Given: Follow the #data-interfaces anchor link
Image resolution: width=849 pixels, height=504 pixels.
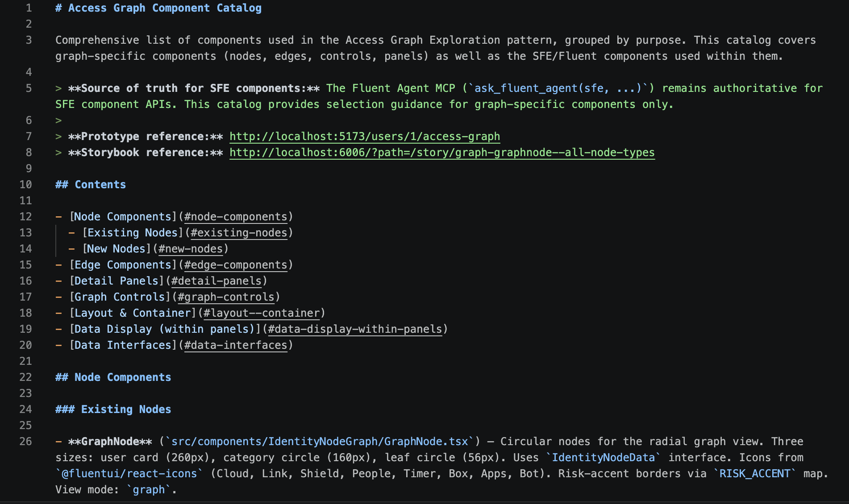Looking at the screenshot, I should (x=236, y=345).
